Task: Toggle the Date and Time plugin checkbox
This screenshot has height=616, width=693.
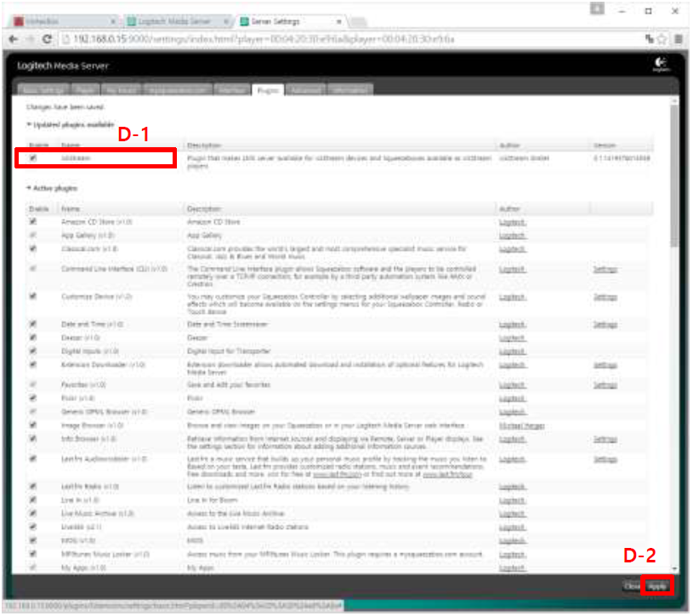Action: coord(33,325)
